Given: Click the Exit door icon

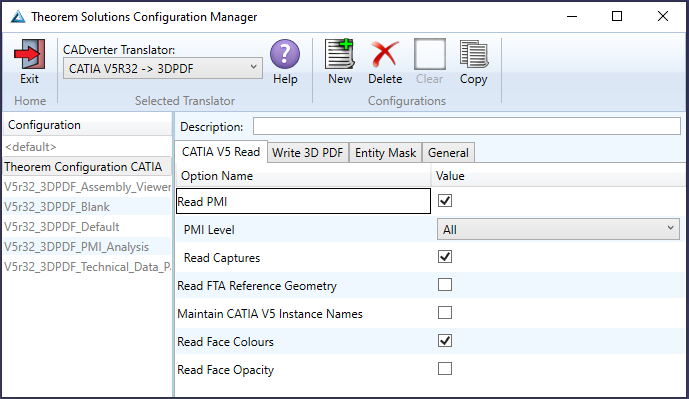Looking at the screenshot, I should tap(29, 54).
